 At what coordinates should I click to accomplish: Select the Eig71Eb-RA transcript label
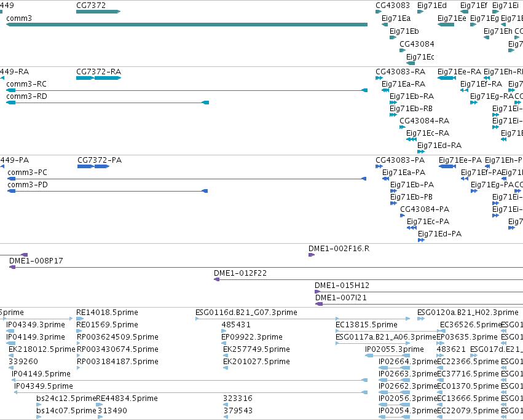point(412,96)
